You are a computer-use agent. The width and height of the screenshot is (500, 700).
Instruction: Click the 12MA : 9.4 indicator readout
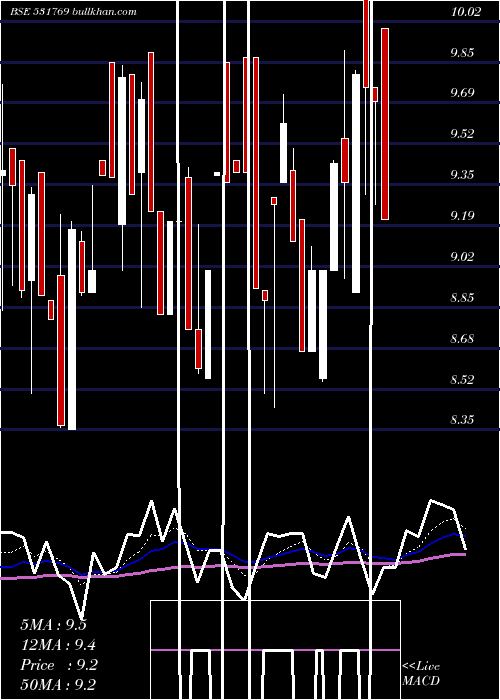(58, 645)
